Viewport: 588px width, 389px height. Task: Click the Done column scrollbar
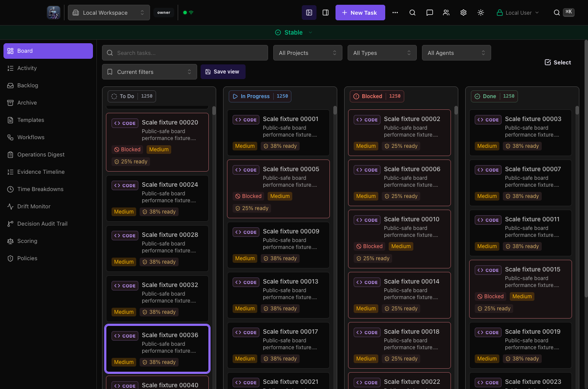(x=577, y=111)
